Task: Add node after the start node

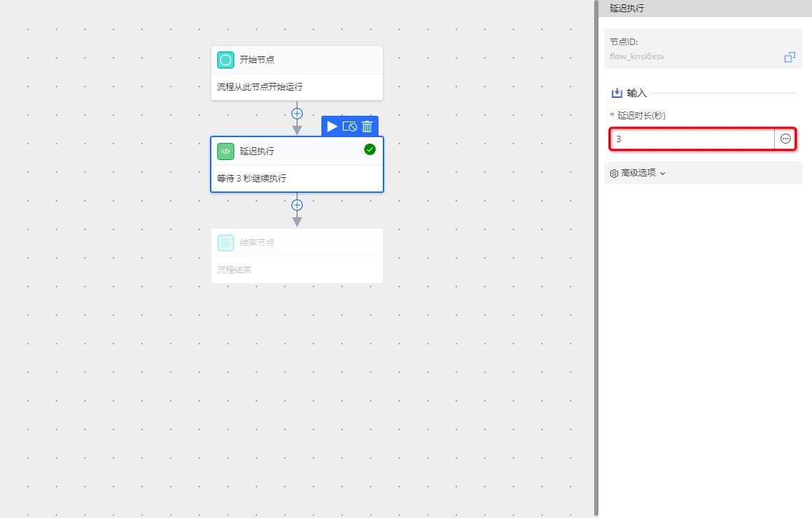Action: click(x=296, y=114)
